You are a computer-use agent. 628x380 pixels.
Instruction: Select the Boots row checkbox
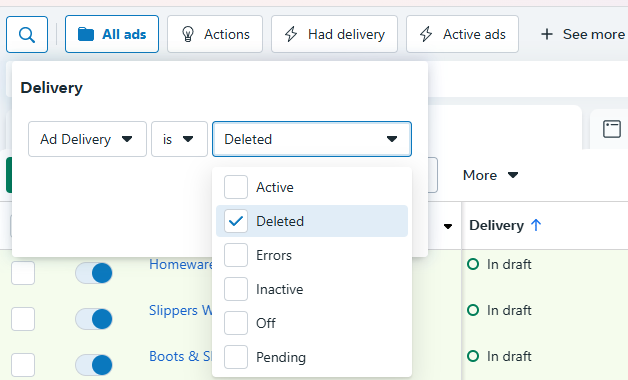[23, 365]
